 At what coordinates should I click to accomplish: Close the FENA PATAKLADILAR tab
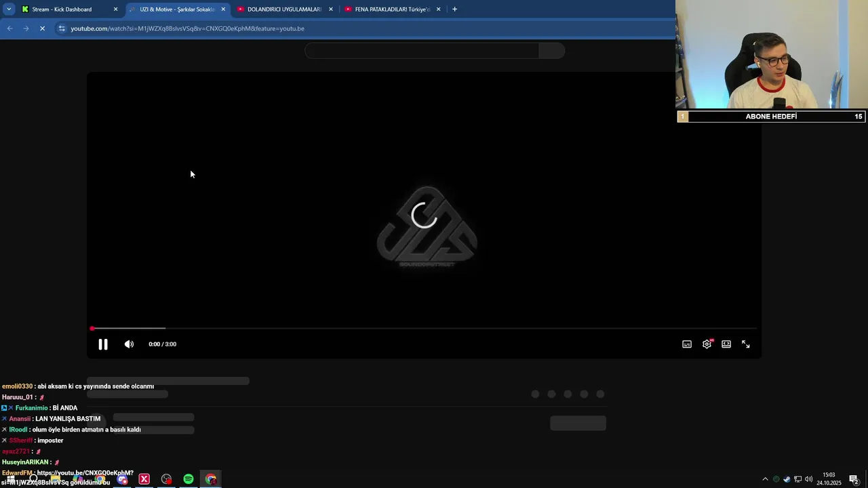[438, 9]
